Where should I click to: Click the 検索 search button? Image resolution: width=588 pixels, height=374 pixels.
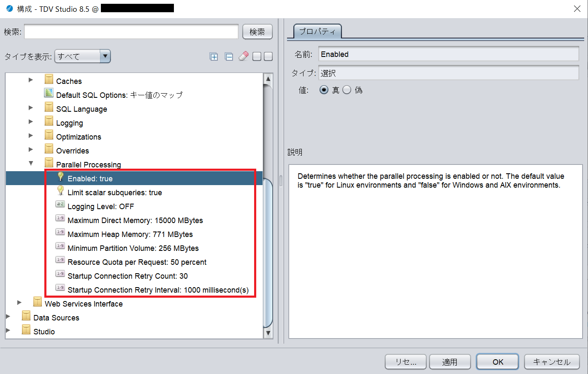257,32
